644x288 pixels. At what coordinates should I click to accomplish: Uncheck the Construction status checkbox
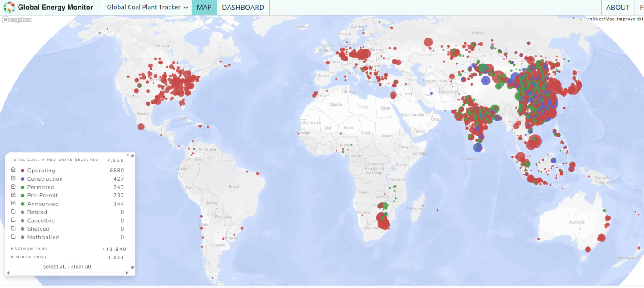click(13, 178)
